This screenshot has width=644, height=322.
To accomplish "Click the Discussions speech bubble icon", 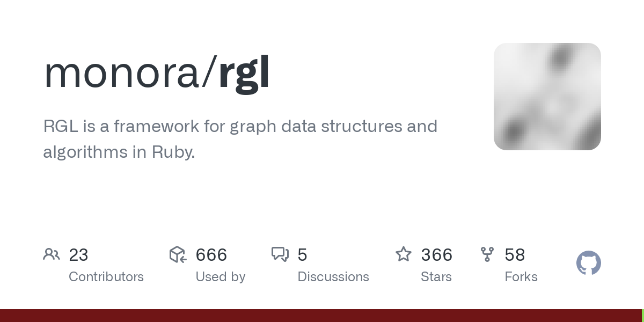I will [280, 254].
